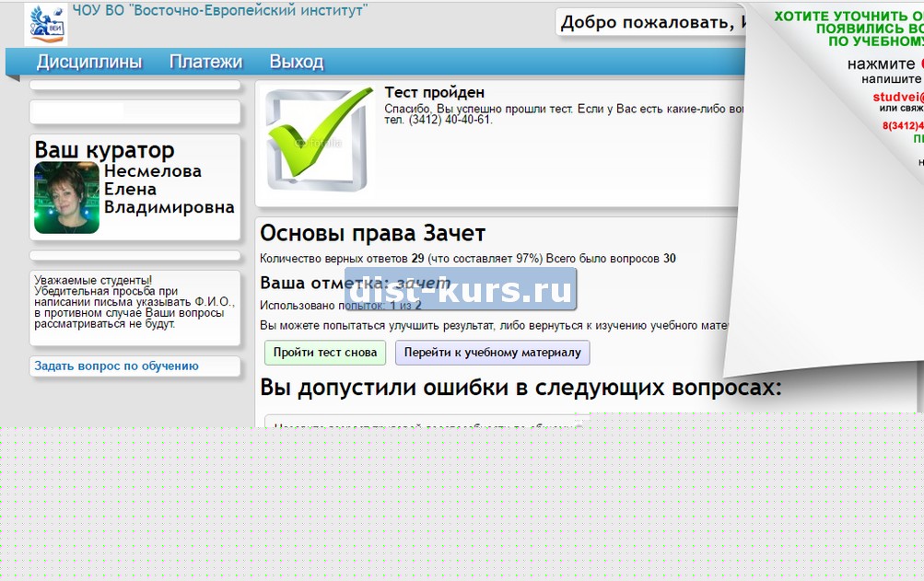Click the Основы права Зачет title
924x581 pixels.
coord(372,233)
